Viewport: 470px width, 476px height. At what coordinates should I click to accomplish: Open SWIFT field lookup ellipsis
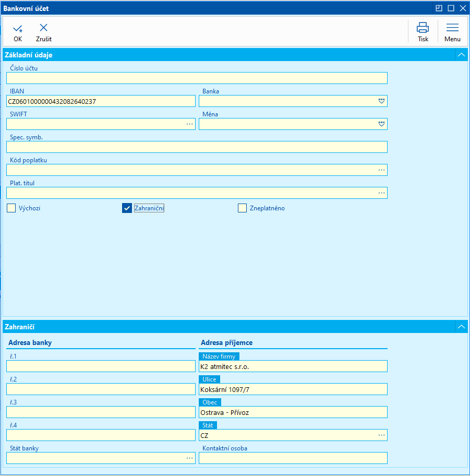[189, 124]
